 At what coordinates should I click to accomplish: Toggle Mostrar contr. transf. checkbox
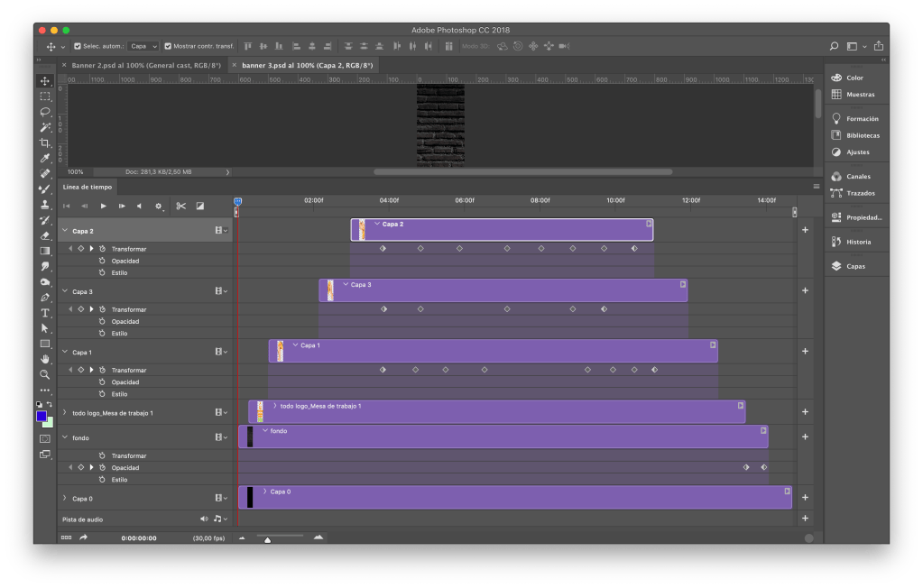168,46
